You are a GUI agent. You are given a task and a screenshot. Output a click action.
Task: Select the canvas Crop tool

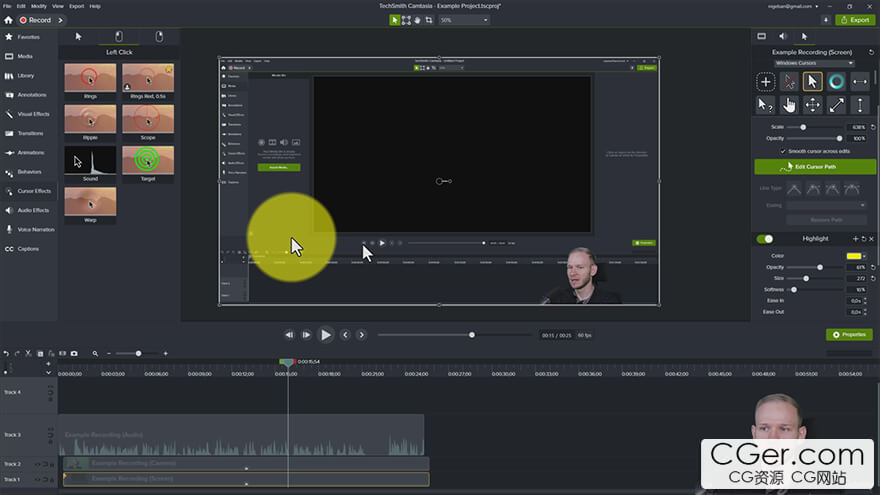click(x=429, y=20)
